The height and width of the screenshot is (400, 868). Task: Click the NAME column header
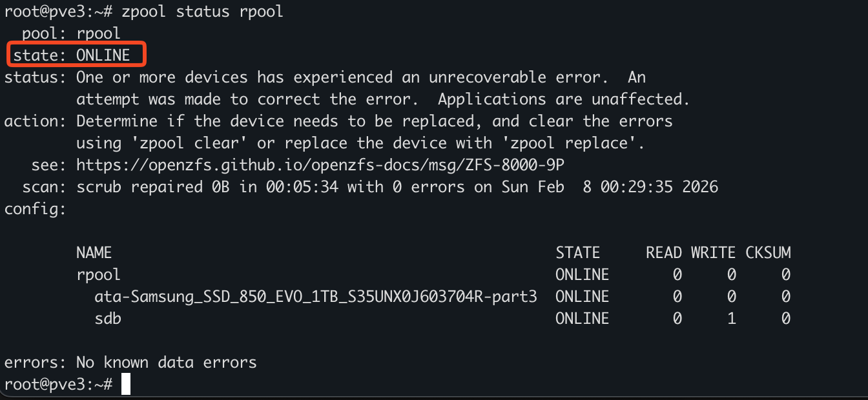tap(94, 253)
